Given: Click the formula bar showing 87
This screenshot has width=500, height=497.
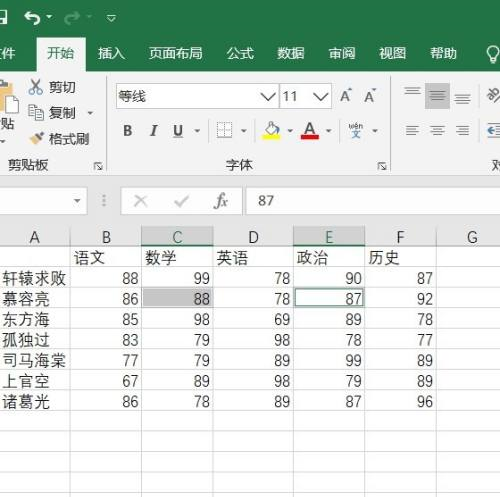Looking at the screenshot, I should click(x=373, y=201).
